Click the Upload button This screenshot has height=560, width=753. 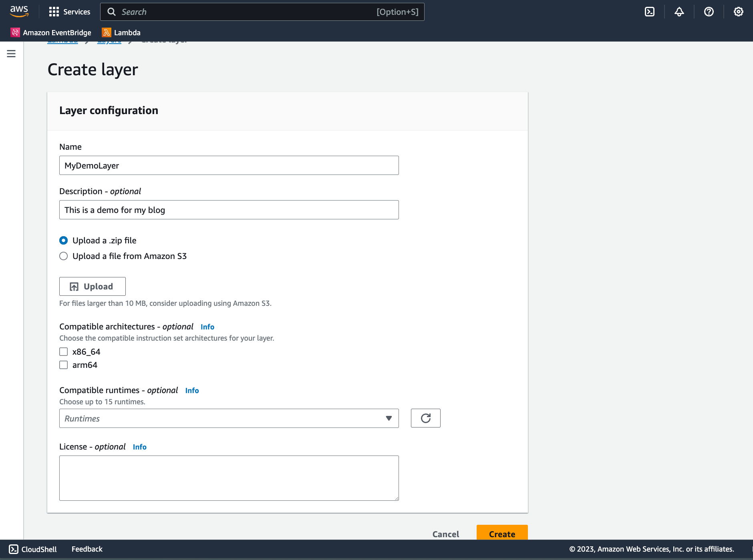pos(93,287)
